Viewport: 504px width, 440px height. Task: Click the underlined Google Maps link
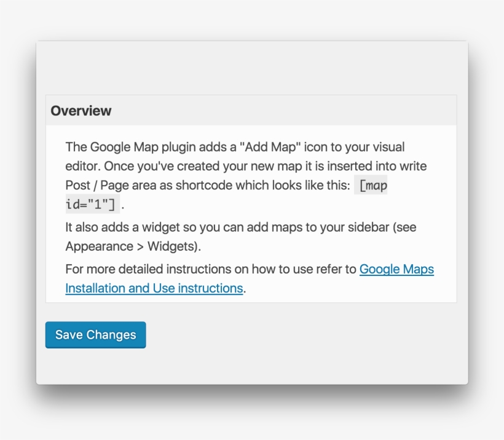pyautogui.click(x=397, y=269)
